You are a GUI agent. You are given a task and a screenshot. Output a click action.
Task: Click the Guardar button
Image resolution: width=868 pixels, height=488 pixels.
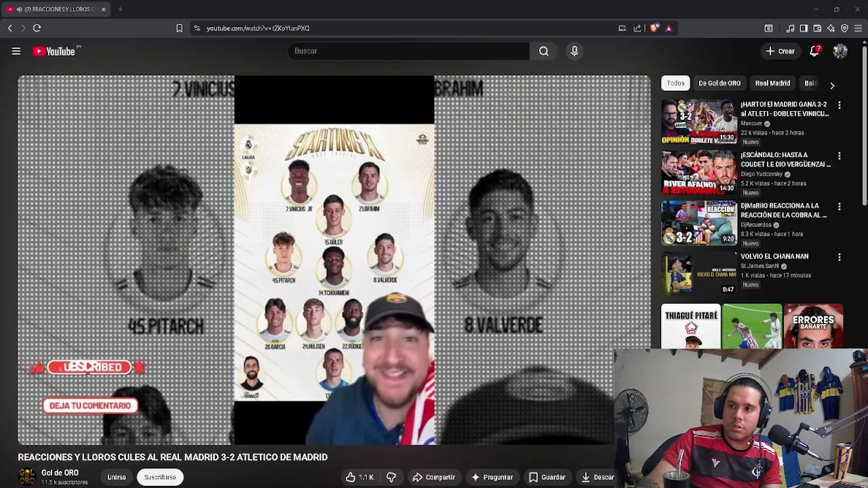point(547,477)
